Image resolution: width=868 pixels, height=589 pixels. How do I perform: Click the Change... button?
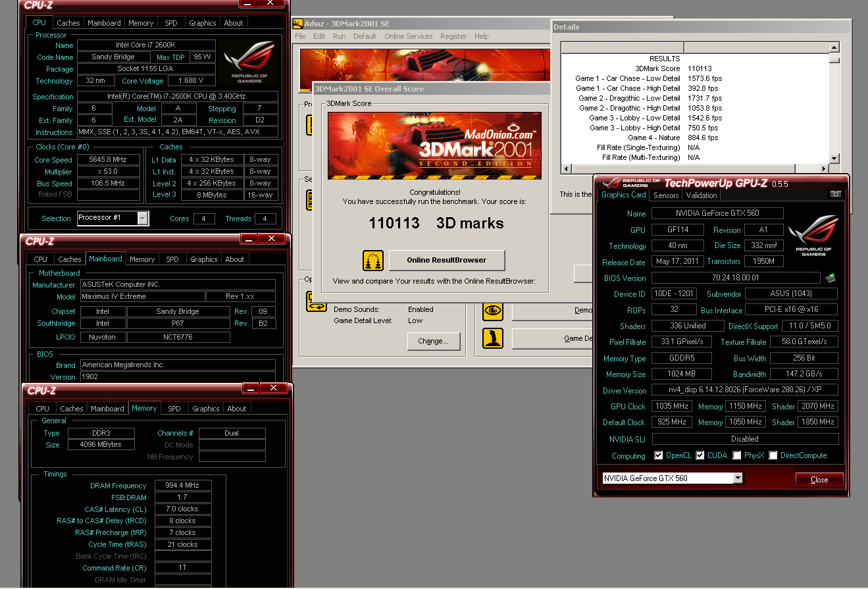(433, 341)
